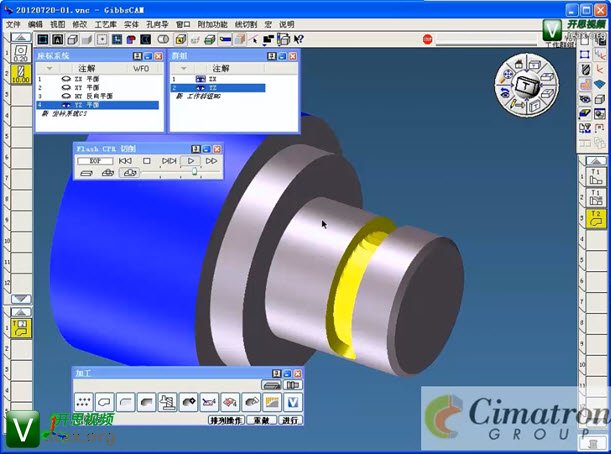Image resolution: width=611 pixels, height=454 pixels.
Task: Click the eye rotate icon on trackball
Action: [x=505, y=93]
